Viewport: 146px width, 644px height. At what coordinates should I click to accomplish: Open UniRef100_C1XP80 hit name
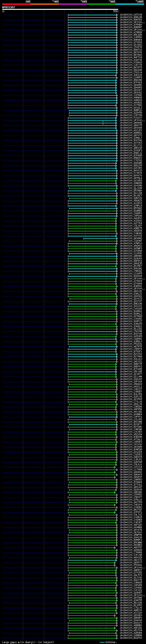131,254
